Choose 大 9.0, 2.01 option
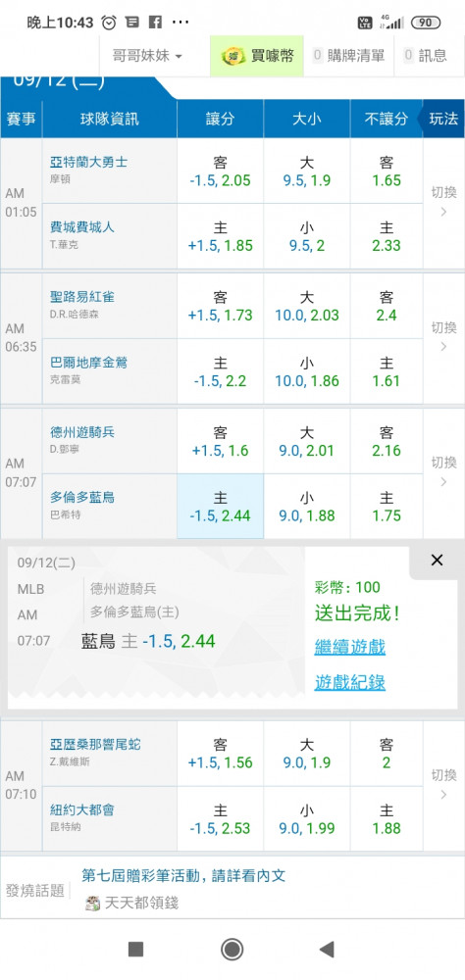Screen dimensions: 465x980 [x=307, y=441]
